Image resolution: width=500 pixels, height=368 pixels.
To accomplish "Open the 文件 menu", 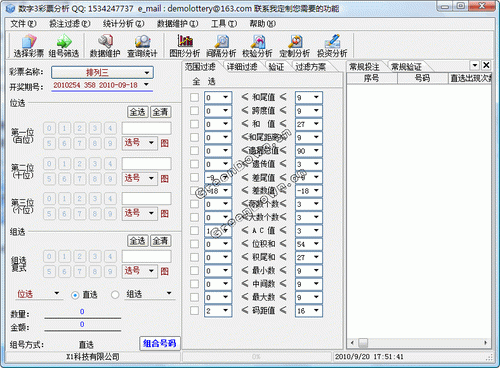I will [x=23, y=24].
